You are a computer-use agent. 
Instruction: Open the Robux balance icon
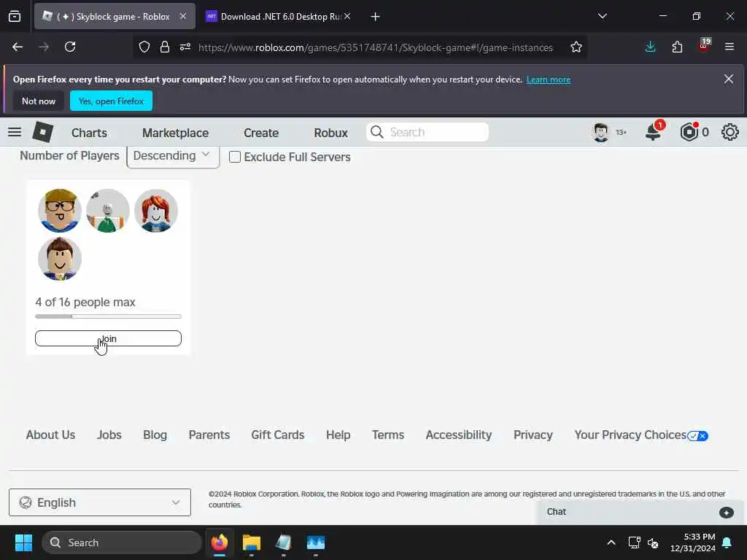tap(689, 132)
